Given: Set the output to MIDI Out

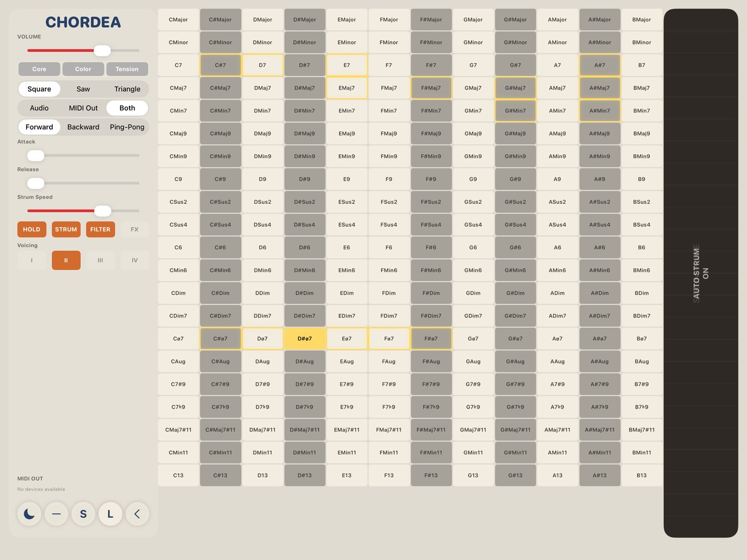Looking at the screenshot, I should (83, 108).
